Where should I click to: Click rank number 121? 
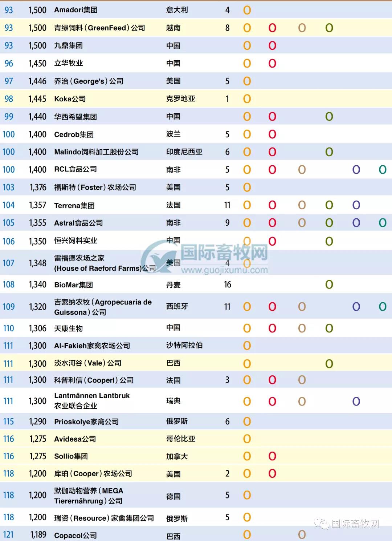point(8,535)
